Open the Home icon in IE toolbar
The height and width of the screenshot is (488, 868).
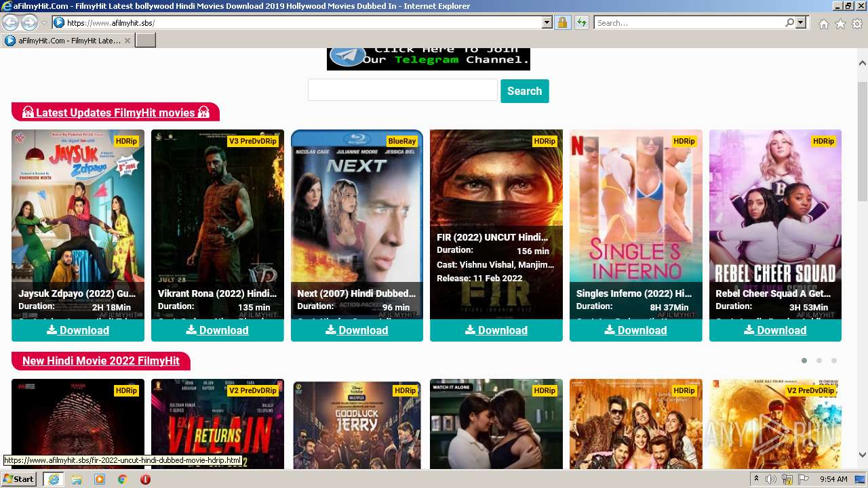click(823, 24)
